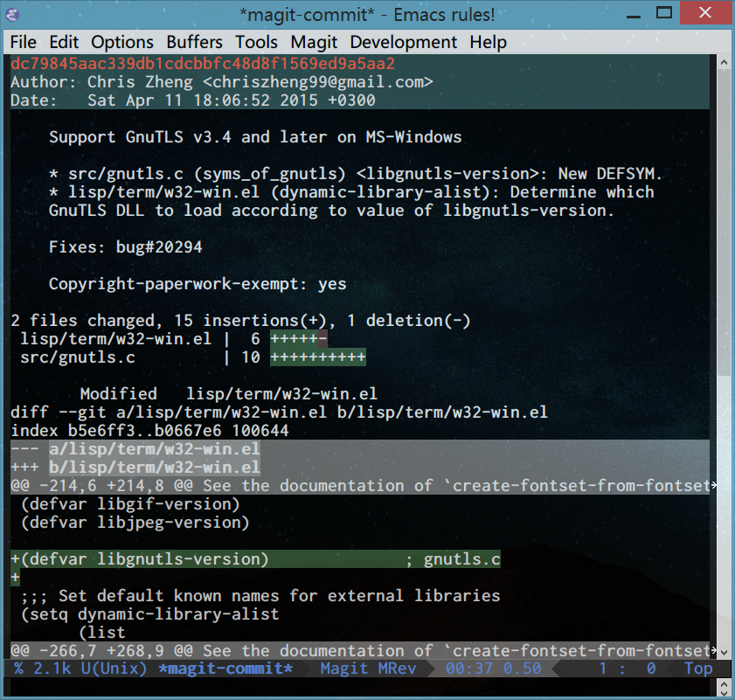Select lisp/term/w32-win.el in the diffstat
735x700 pixels.
(x=115, y=339)
